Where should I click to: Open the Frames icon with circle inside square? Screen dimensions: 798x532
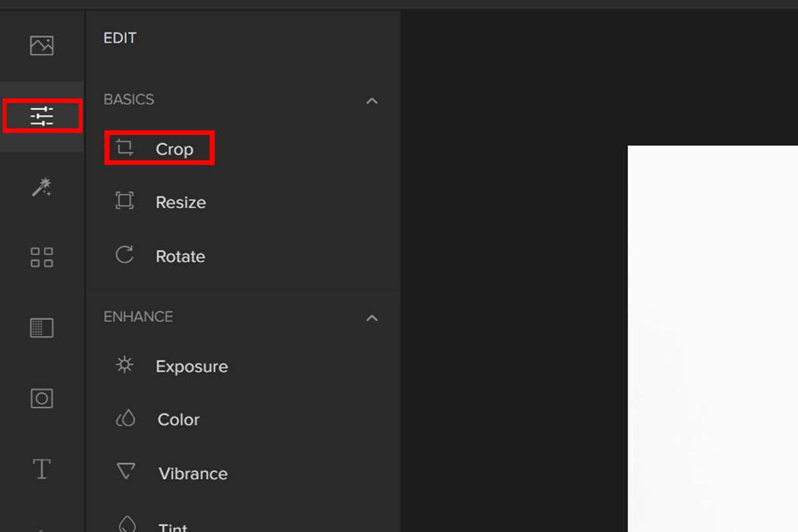click(x=41, y=398)
